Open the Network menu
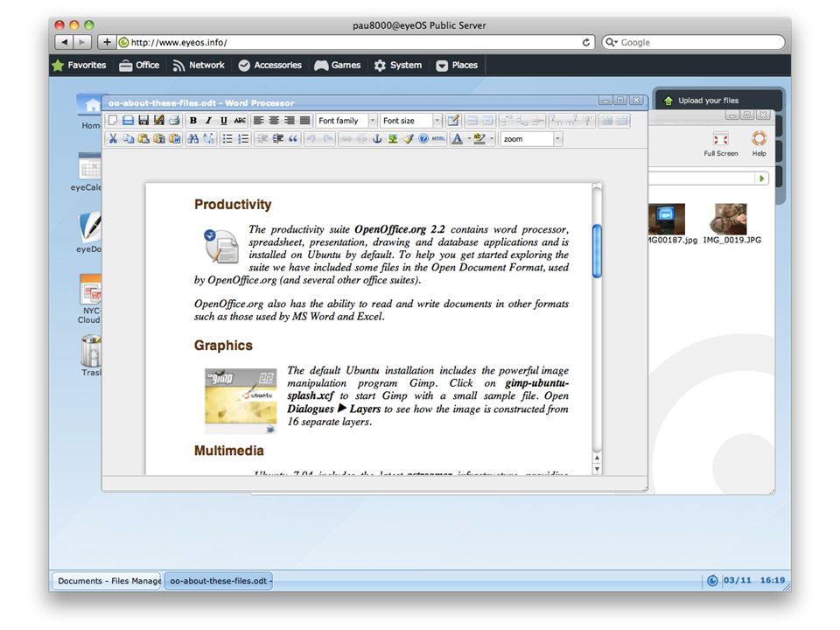Viewport: 840px width, 630px height. tap(199, 66)
